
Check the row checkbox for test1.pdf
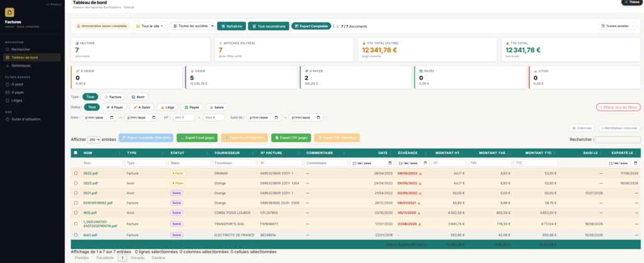point(75,235)
